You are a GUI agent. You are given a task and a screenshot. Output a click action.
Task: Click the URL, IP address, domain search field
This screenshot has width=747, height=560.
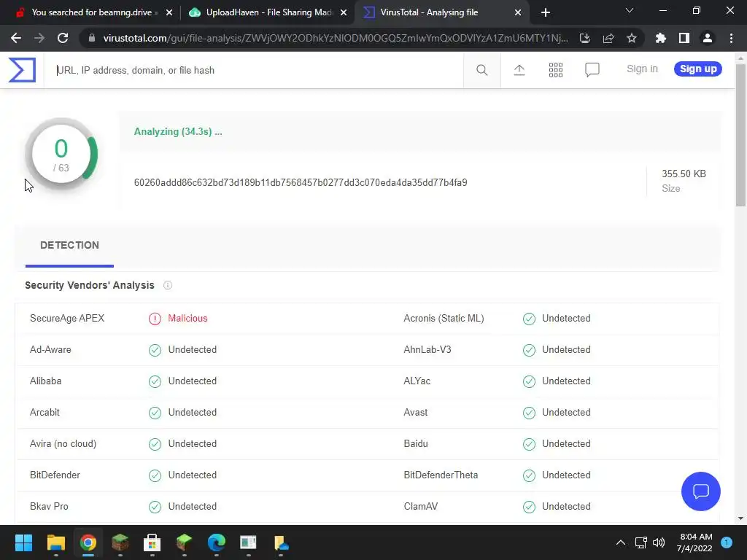[253, 70]
